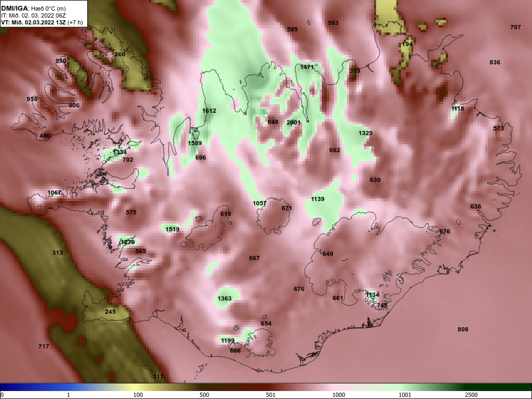Select the 661 value
Screen dimensions: 532x399
(338, 298)
